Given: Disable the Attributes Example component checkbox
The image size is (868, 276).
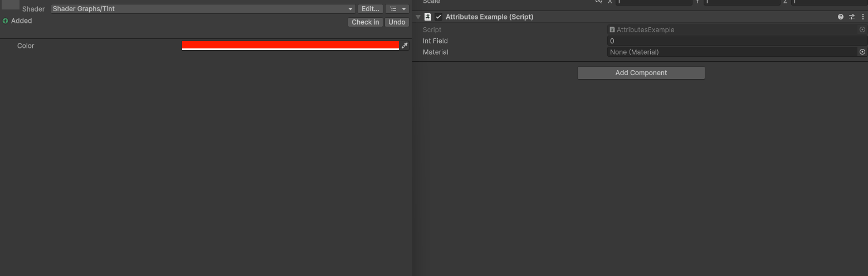Looking at the screenshot, I should click(438, 17).
